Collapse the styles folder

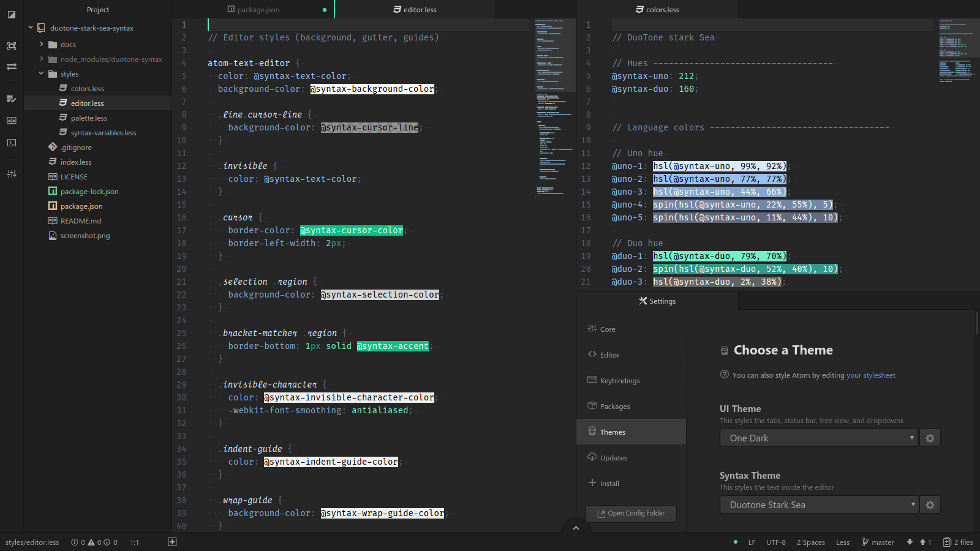42,73
